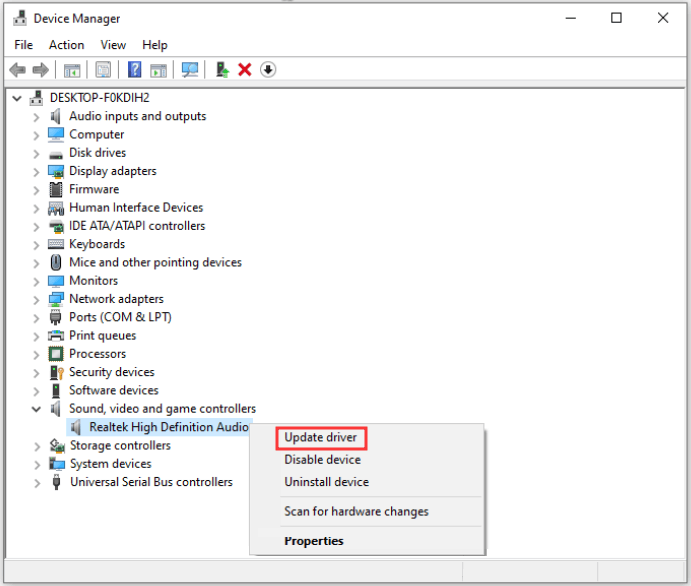This screenshot has width=691, height=586.
Task: Click the action pane toolbar icon
Action: click(x=158, y=70)
